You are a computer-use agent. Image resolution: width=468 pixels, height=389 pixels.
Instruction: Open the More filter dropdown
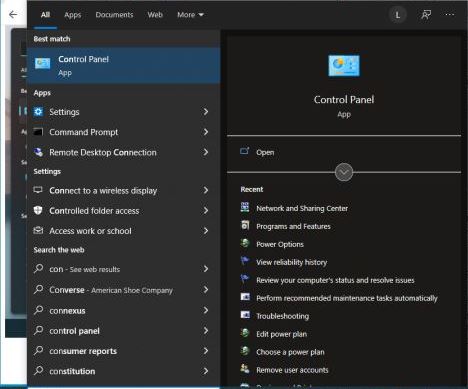coord(190,15)
